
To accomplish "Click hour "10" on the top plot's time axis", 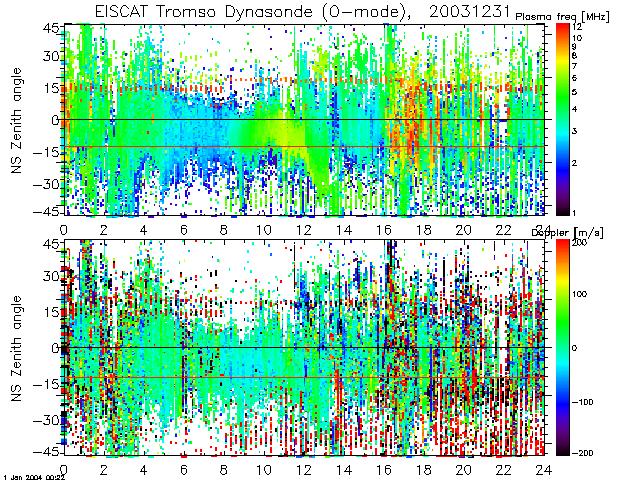I will tap(264, 230).
